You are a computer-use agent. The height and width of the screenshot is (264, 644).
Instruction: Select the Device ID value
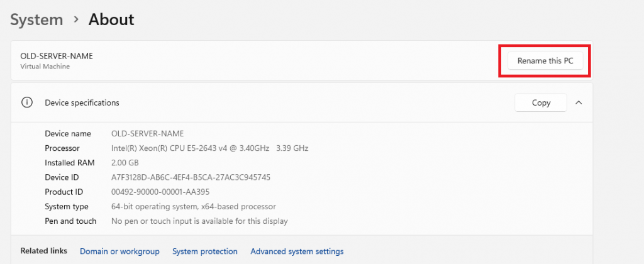click(191, 177)
